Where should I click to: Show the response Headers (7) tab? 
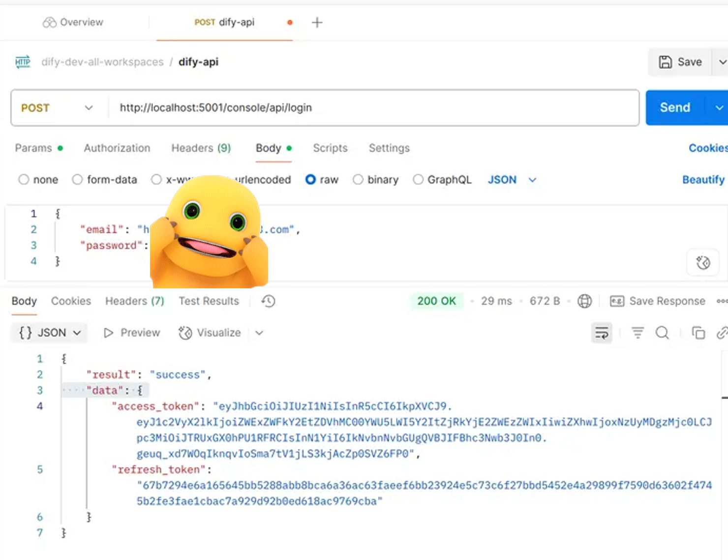pyautogui.click(x=135, y=301)
